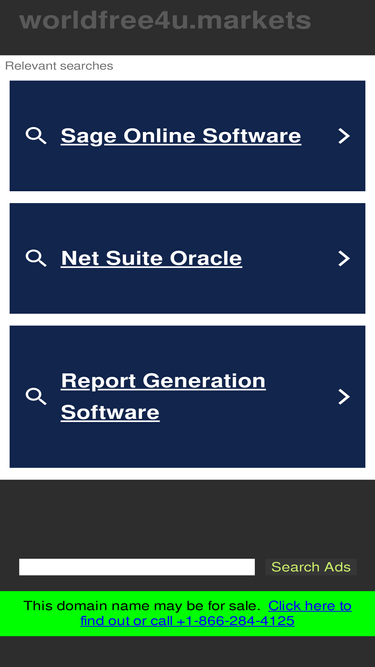Focus the search text box above the banner
The width and height of the screenshot is (375, 667).
(137, 567)
